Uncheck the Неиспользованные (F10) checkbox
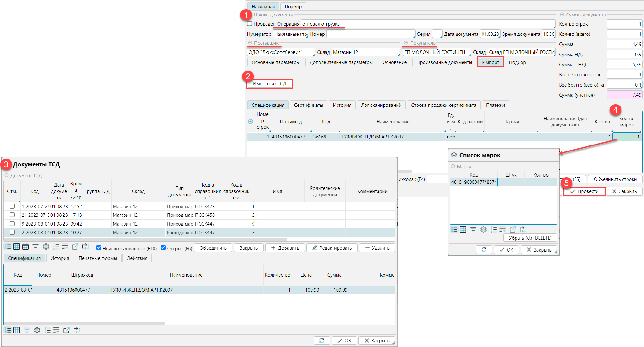Screen dimensions: 644x347 (x=99, y=248)
